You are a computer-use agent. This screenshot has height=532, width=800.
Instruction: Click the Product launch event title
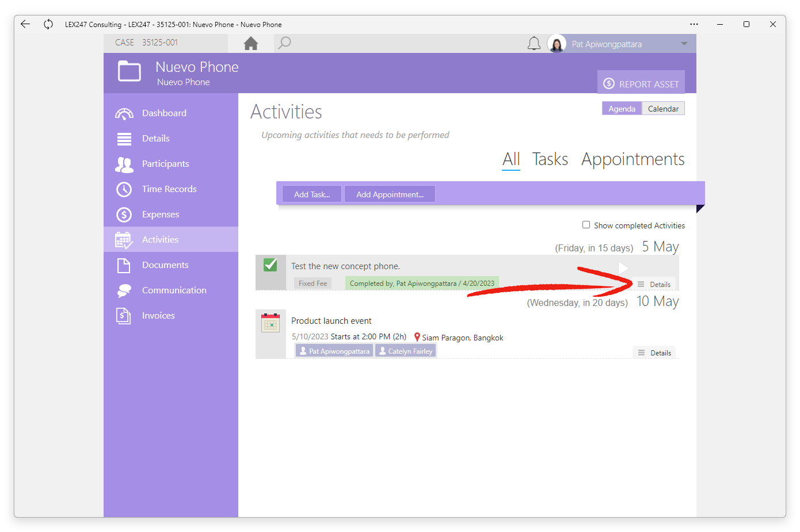point(332,321)
